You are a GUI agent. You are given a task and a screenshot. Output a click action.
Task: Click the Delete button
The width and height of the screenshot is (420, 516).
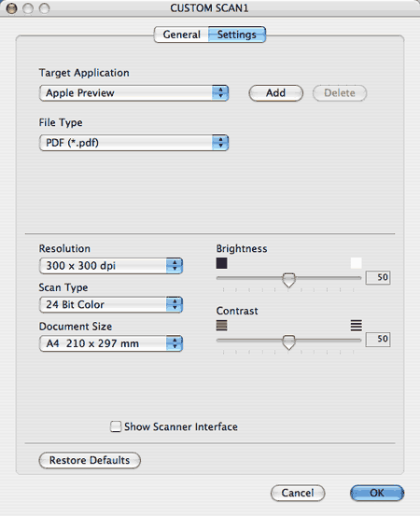click(340, 93)
